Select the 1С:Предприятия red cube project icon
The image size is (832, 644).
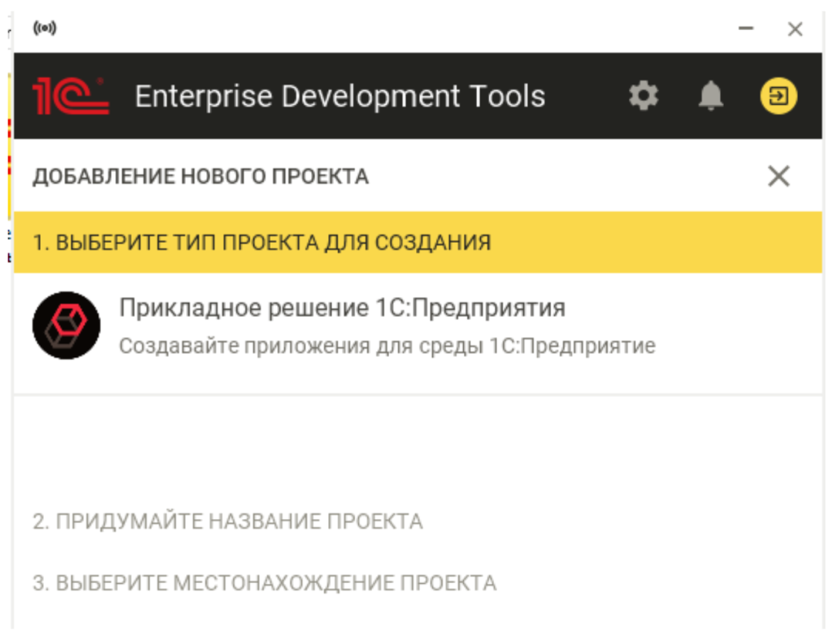coord(66,324)
